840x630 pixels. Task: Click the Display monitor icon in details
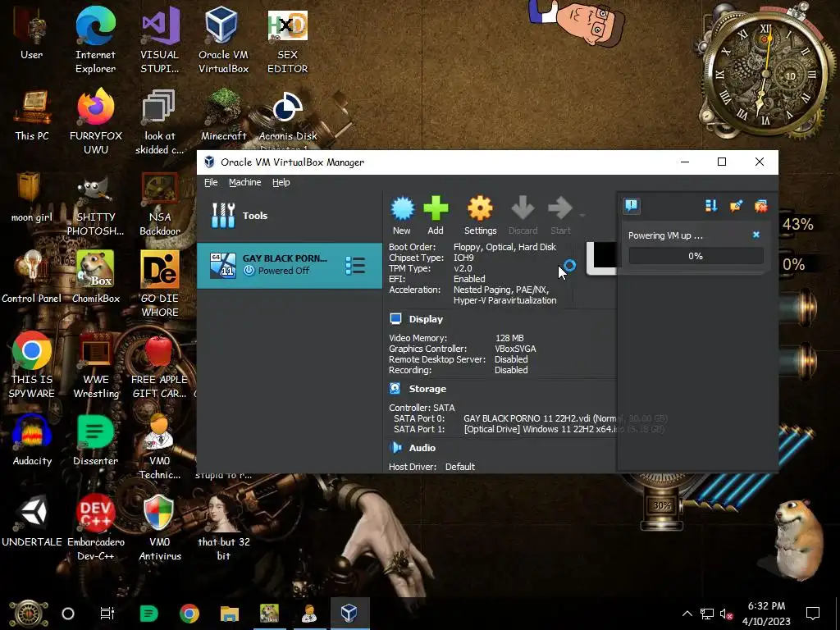pos(396,319)
